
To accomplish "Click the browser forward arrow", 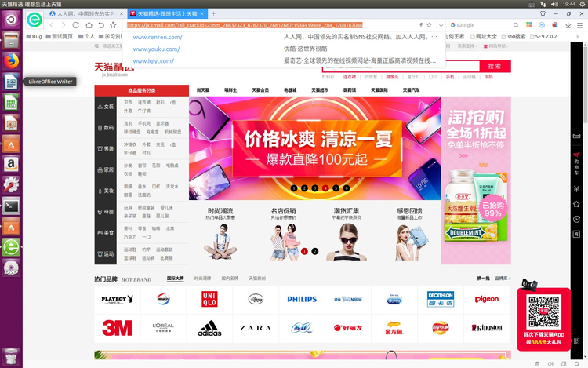I will pyautogui.click(x=64, y=25).
